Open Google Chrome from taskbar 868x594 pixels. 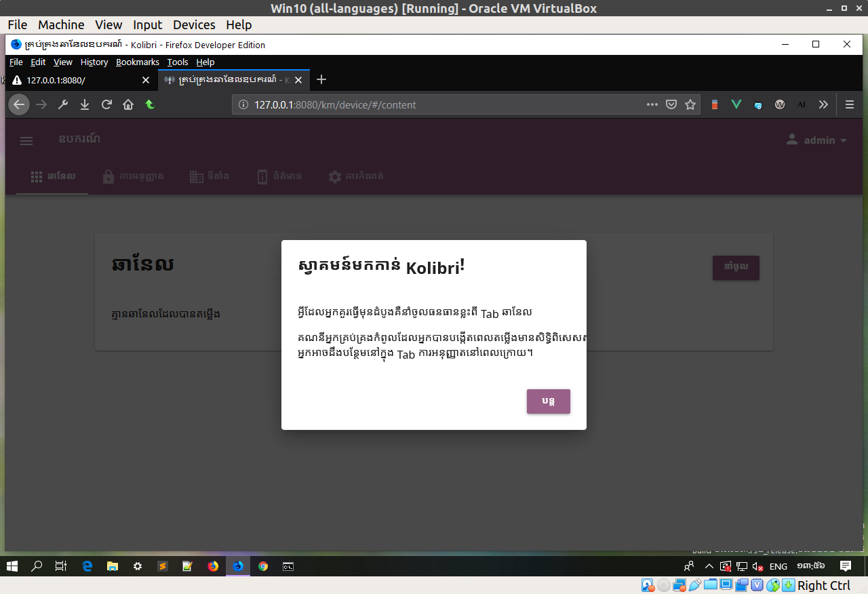click(x=263, y=566)
